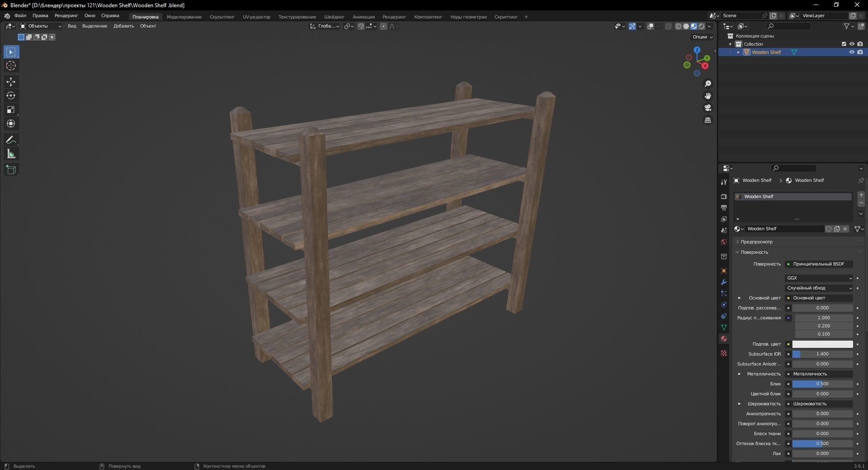Click the Подпов. цвет white color swatch
Image resolution: width=868 pixels, height=470 pixels.
(822, 344)
